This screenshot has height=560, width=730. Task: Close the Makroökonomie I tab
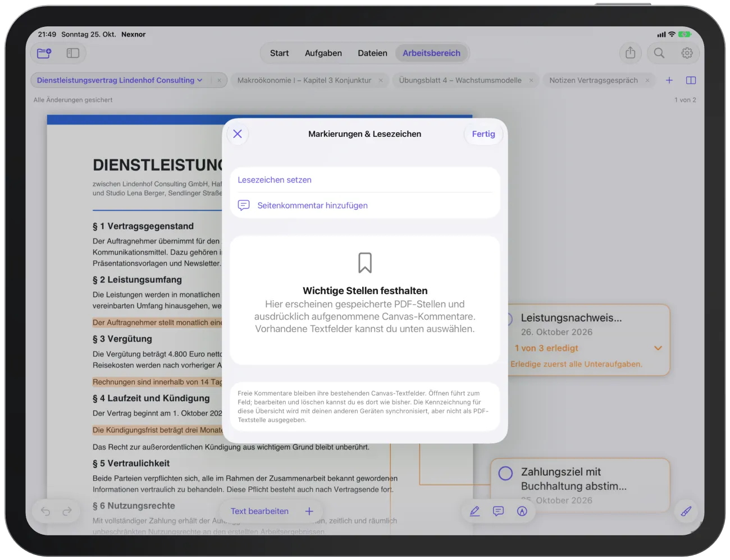[x=381, y=81]
